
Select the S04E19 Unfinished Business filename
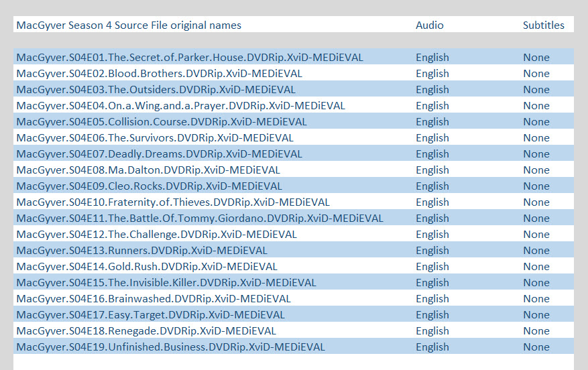coord(170,347)
